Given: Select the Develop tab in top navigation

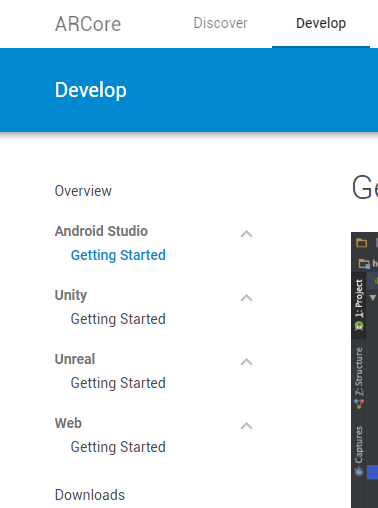Looking at the screenshot, I should coord(321,23).
